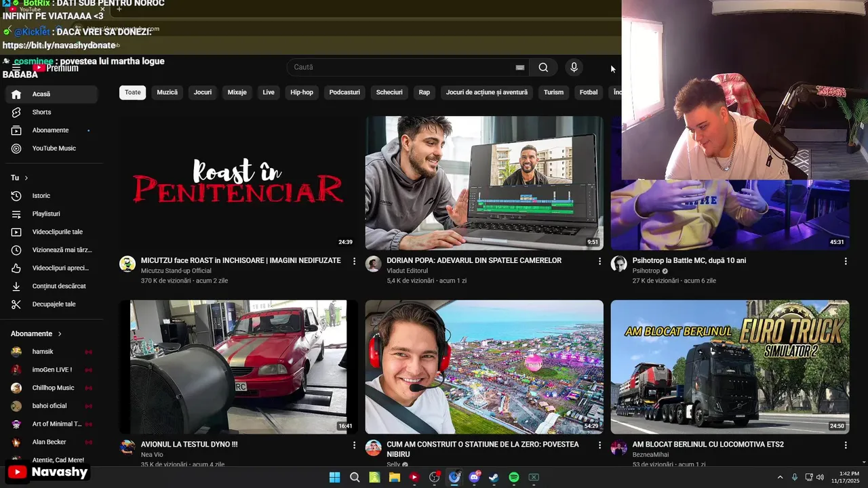Open Chillhop Music subscription channel

click(52, 388)
